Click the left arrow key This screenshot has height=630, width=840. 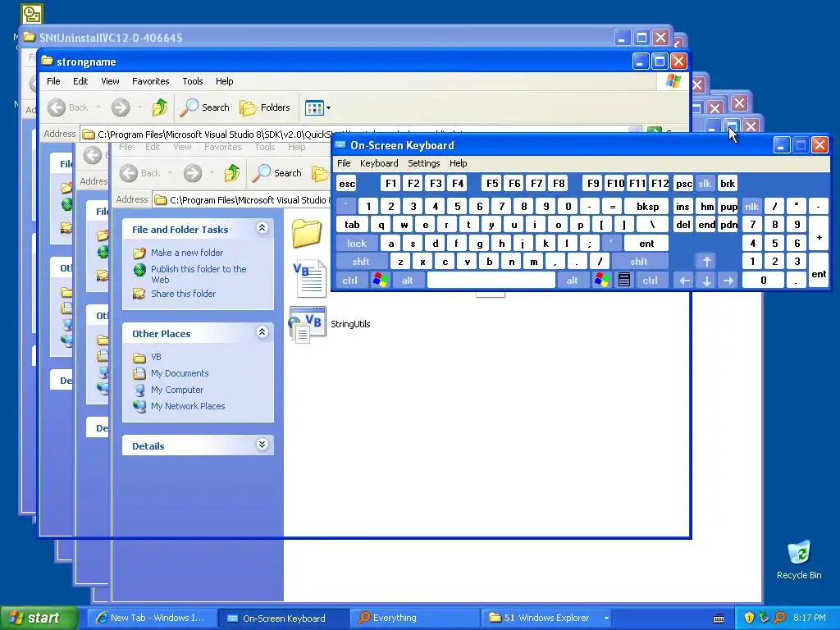point(684,281)
